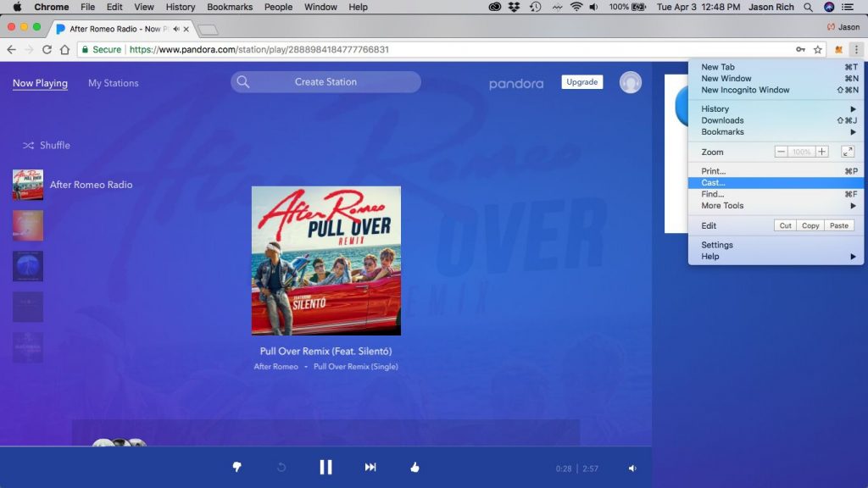The height and width of the screenshot is (488, 868).
Task: Increase zoom with plus button
Action: pos(822,152)
